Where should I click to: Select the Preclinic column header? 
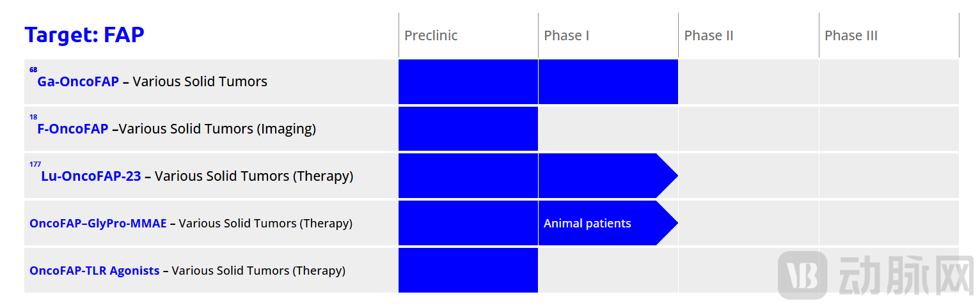tap(431, 36)
